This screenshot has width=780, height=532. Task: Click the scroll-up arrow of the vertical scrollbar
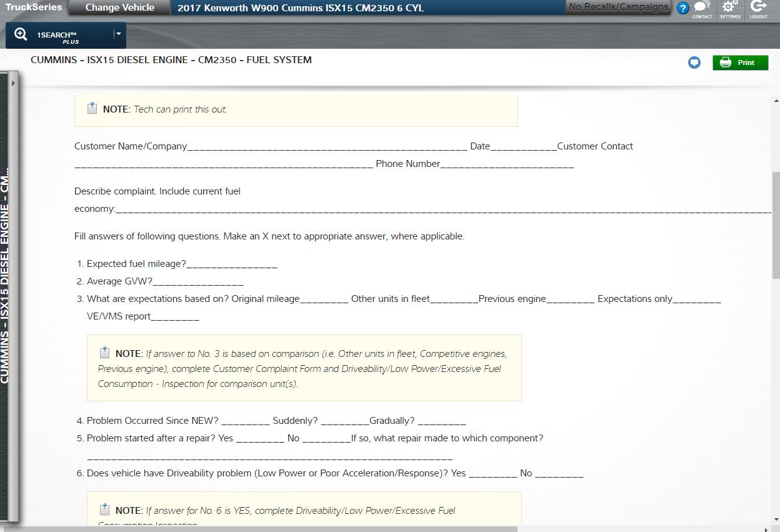point(776,100)
